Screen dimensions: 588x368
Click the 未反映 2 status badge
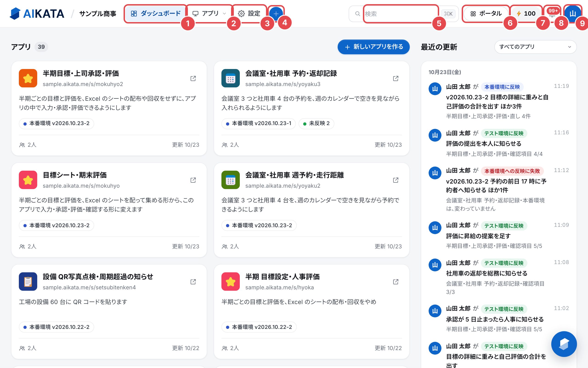(316, 124)
